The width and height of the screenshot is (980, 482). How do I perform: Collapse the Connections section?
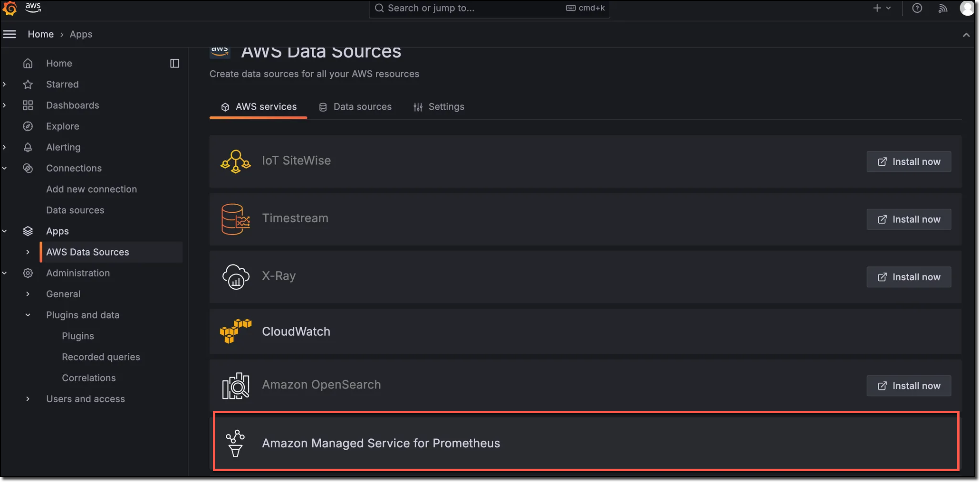4,168
